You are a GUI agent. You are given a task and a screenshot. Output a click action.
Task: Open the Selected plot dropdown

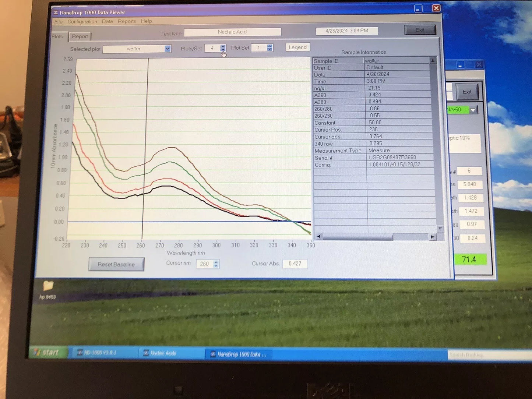coord(168,49)
